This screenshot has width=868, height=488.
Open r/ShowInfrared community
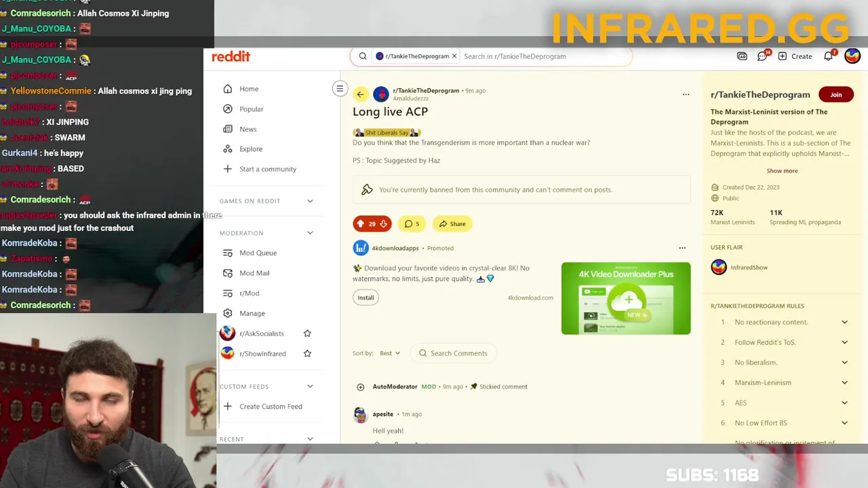(262, 354)
